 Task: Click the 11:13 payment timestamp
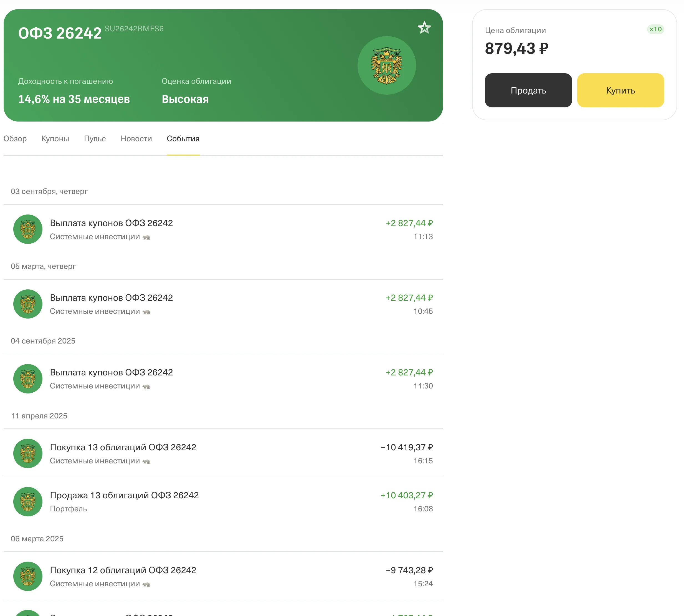tap(423, 237)
